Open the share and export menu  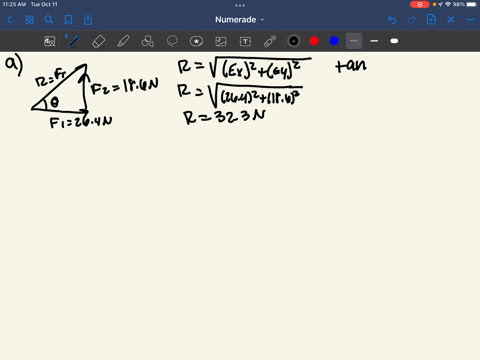(x=88, y=20)
